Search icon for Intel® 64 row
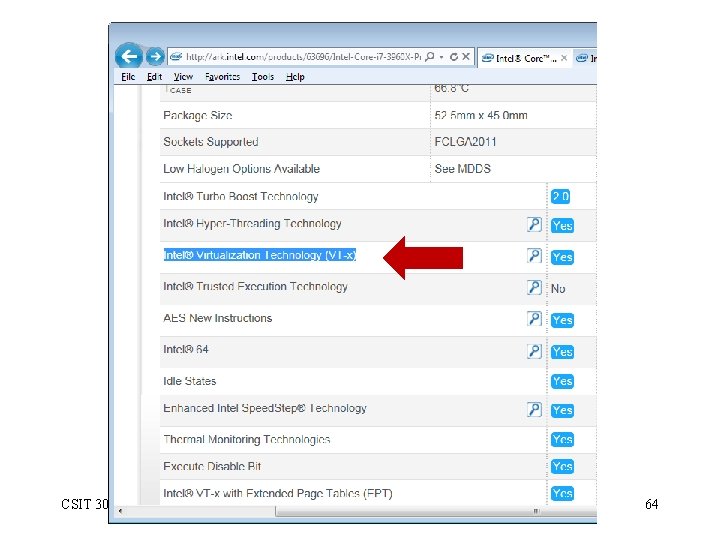Image resolution: width=720 pixels, height=540 pixels. [534, 351]
